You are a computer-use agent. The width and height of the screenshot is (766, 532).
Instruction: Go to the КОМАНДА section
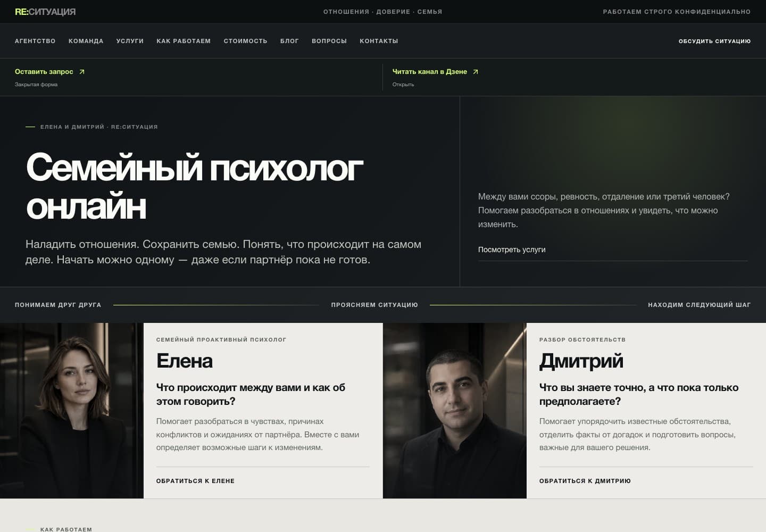(x=86, y=41)
